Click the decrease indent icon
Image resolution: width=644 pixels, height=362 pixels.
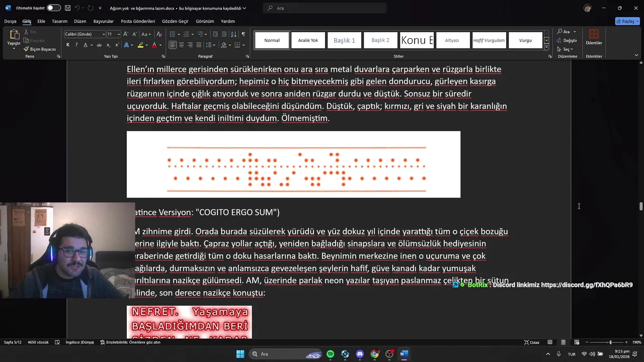point(215,34)
